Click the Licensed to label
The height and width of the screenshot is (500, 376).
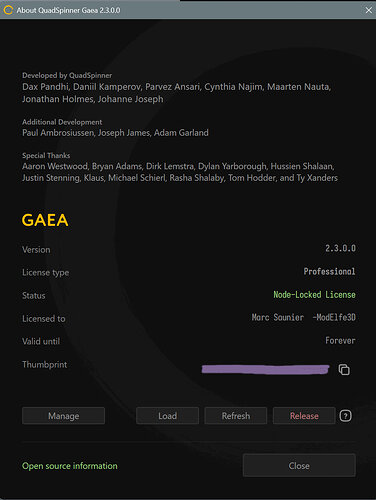(x=44, y=319)
